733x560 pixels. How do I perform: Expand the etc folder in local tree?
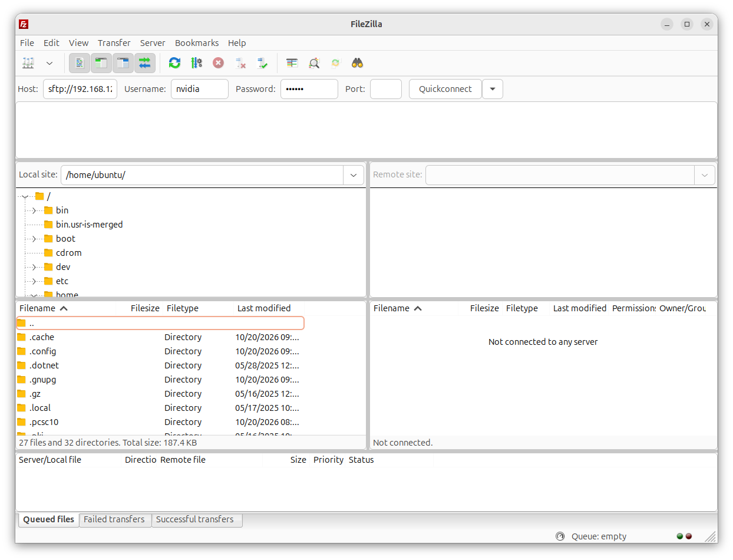click(x=34, y=281)
